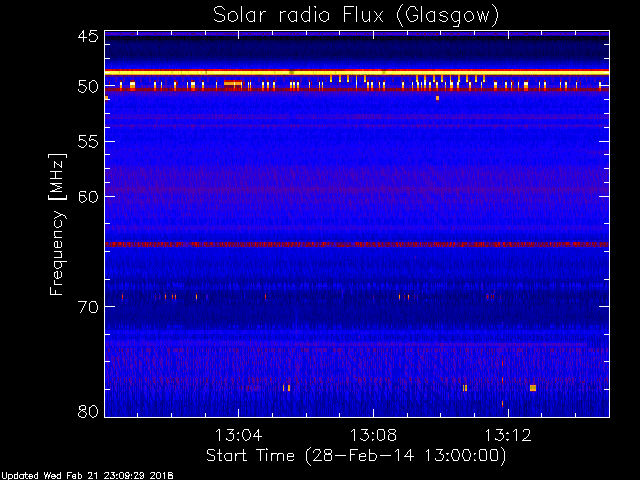Click the "Frequency [MHz]" axis label
Viewport: 640px width, 480px height.
pos(57,224)
